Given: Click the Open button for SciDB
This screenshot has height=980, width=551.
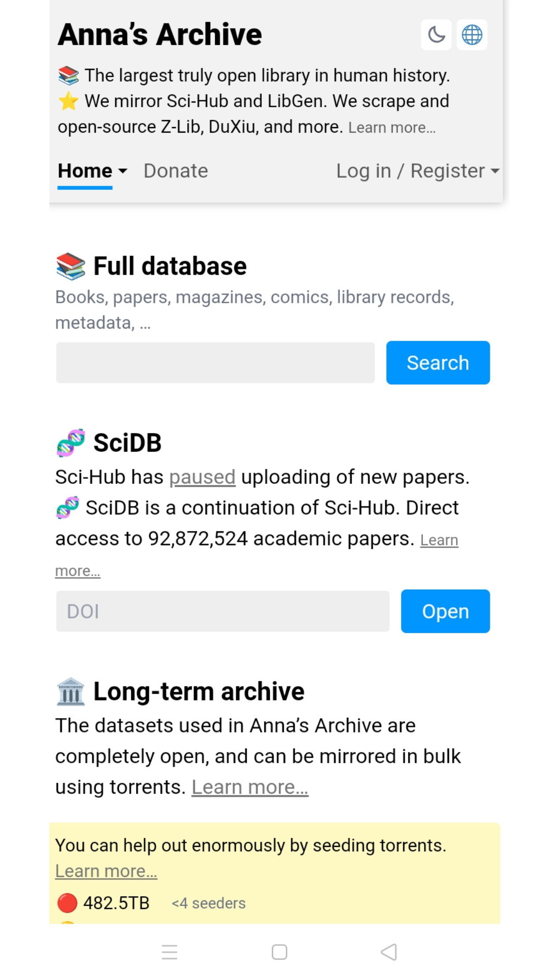Looking at the screenshot, I should point(444,611).
